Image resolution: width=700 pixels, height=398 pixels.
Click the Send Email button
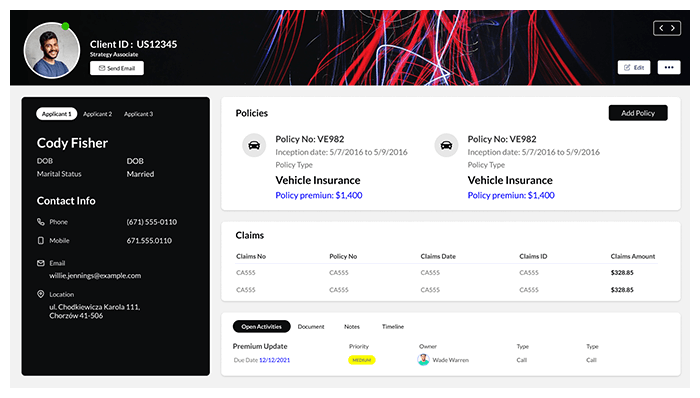click(x=117, y=68)
